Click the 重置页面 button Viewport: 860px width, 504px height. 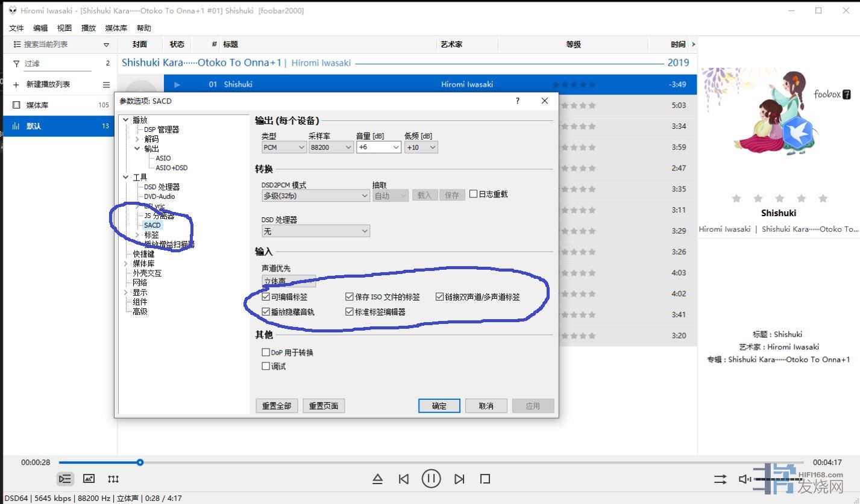pyautogui.click(x=323, y=406)
